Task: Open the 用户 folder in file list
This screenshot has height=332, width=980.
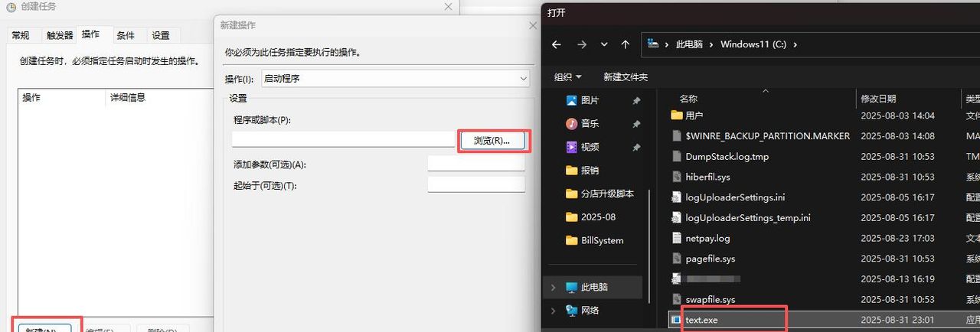Action: 694,116
